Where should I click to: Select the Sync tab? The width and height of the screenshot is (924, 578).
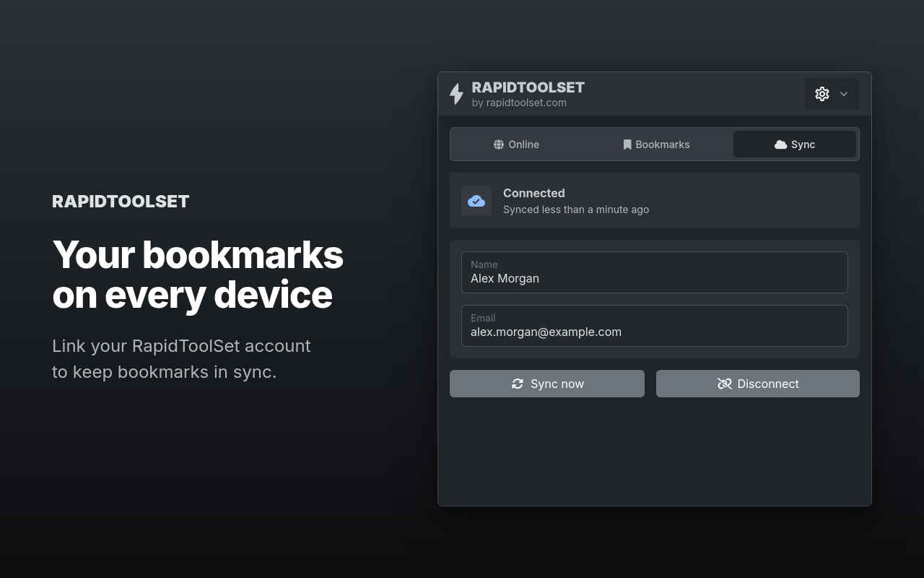pos(795,144)
